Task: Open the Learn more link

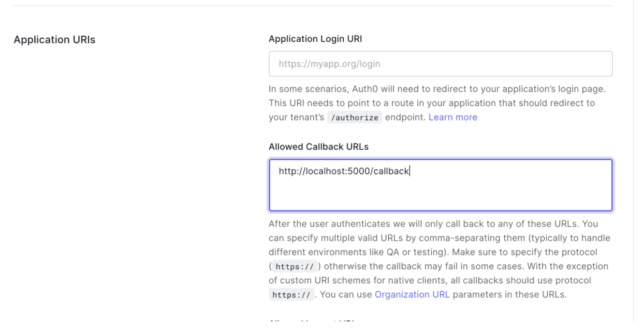Action: [x=453, y=117]
